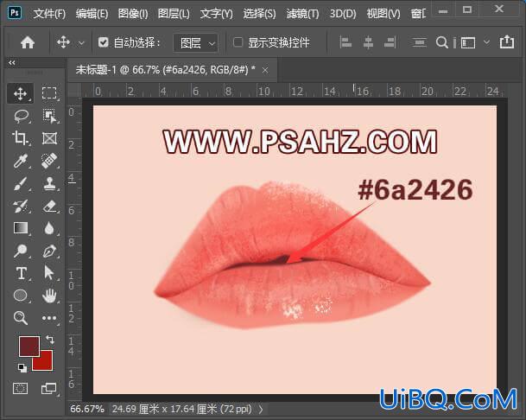The width and height of the screenshot is (526, 420).
Task: Open the 编辑(E) menu
Action: [92, 14]
